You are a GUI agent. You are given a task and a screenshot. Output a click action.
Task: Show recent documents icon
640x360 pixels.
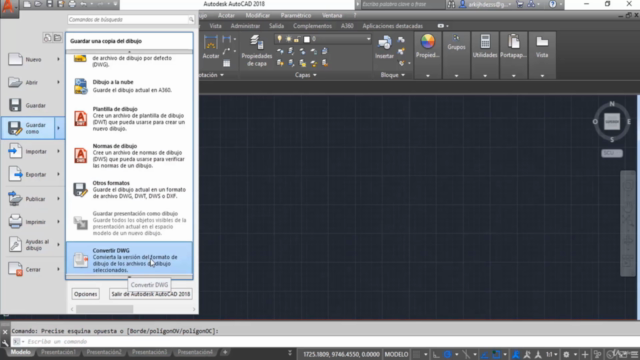(47, 38)
